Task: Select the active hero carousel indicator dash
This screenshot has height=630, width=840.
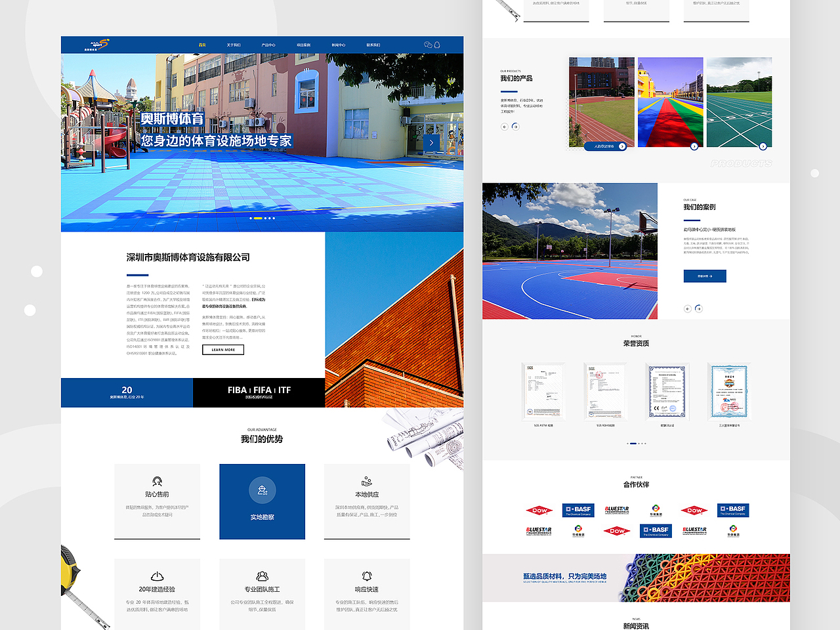Action: (258, 218)
